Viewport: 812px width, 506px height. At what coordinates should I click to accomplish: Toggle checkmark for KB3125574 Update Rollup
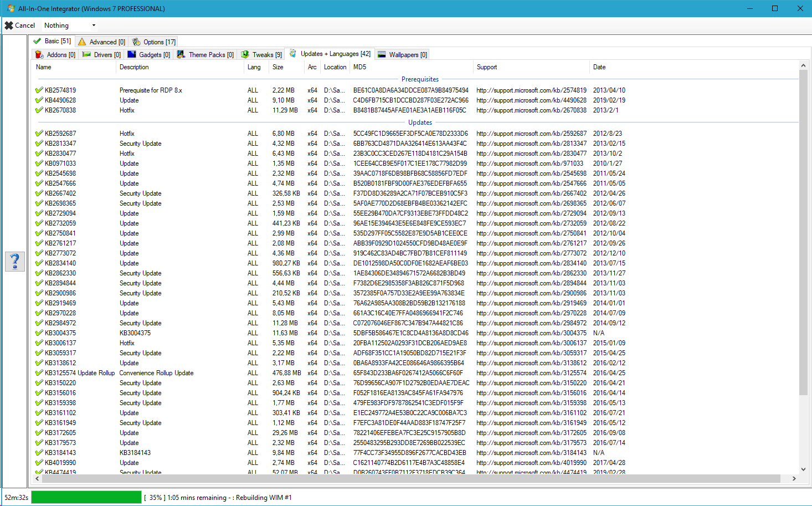39,373
